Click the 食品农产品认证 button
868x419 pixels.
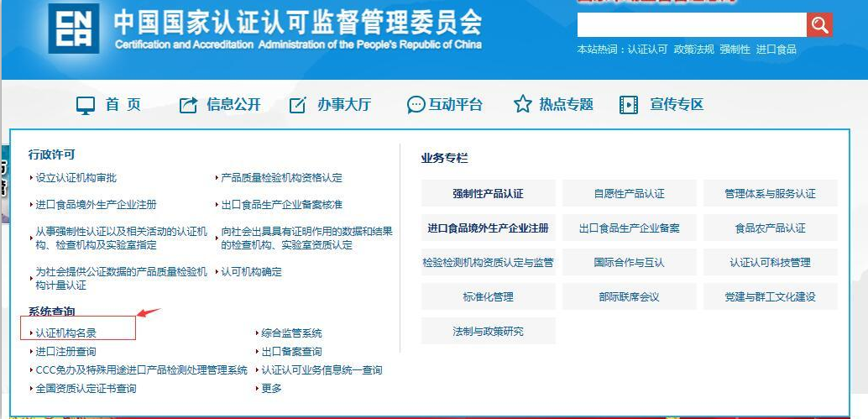[x=771, y=228]
